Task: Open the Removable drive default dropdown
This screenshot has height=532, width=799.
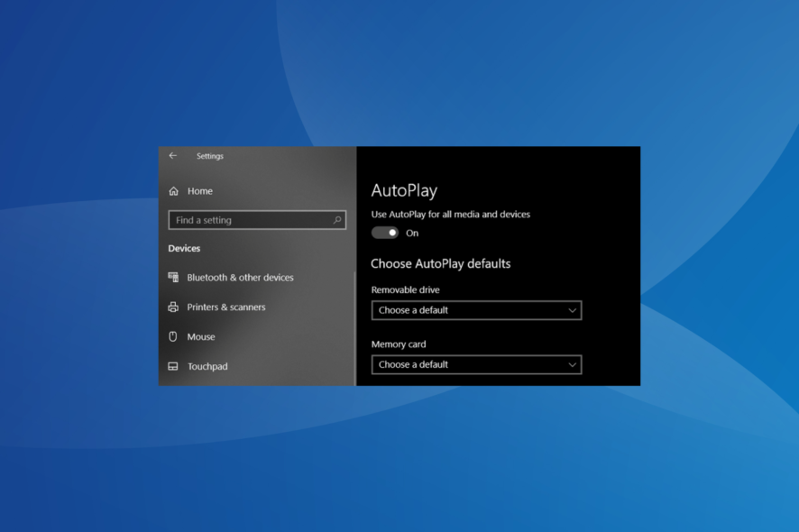Action: tap(476, 310)
